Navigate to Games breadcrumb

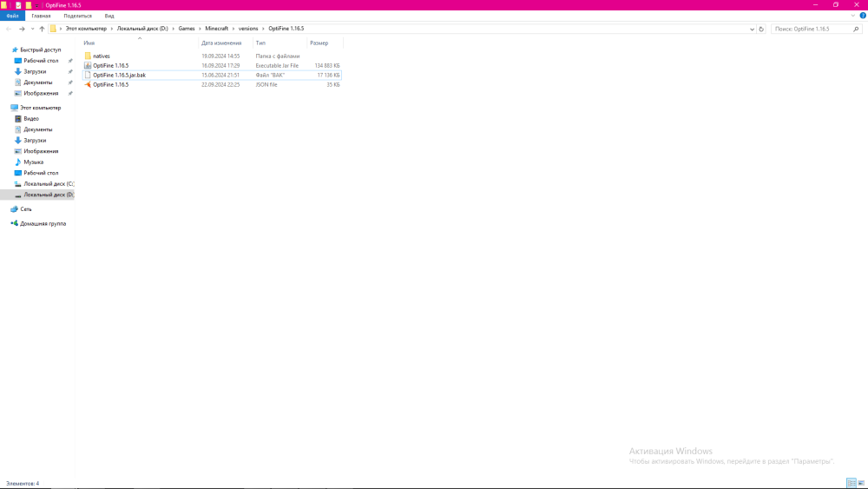(187, 29)
